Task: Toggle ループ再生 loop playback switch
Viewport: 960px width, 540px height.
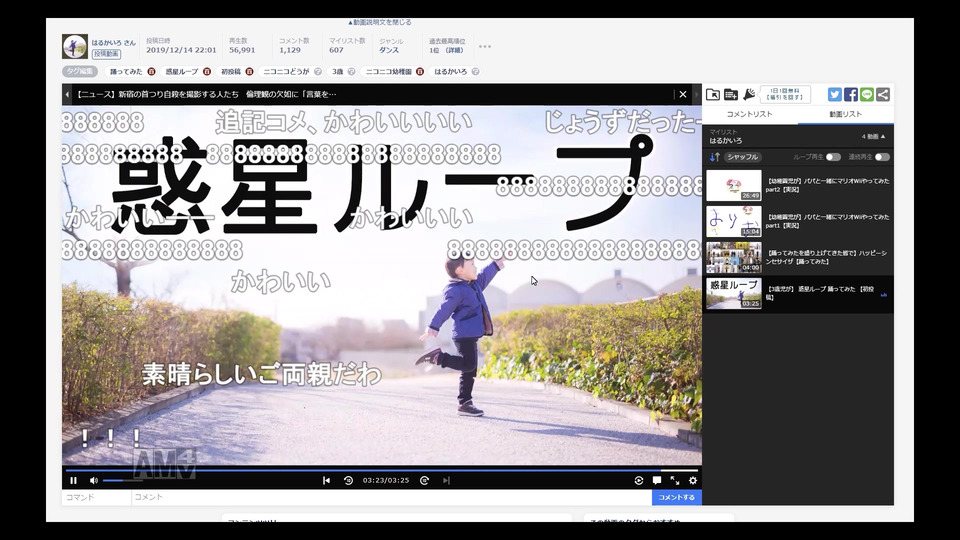Action: tap(833, 157)
